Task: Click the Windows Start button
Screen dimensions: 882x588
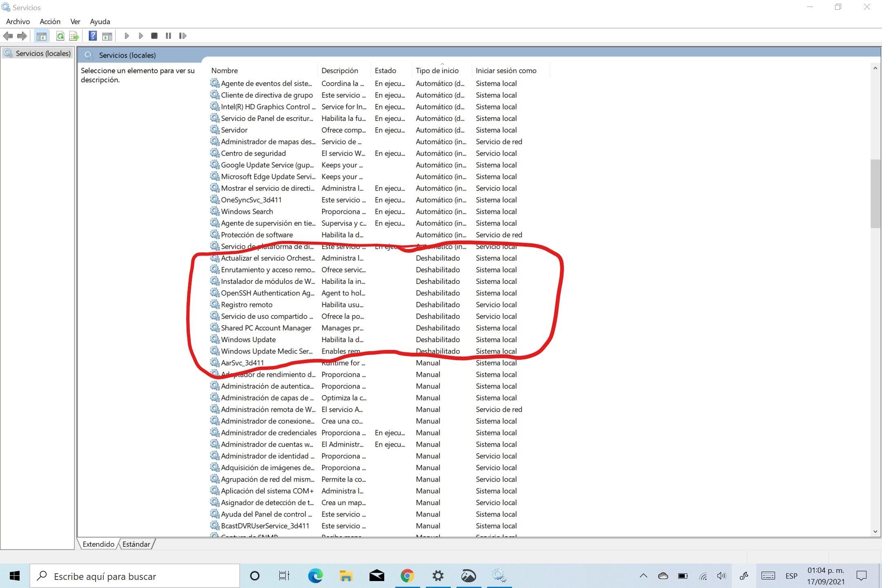Action: [x=15, y=576]
